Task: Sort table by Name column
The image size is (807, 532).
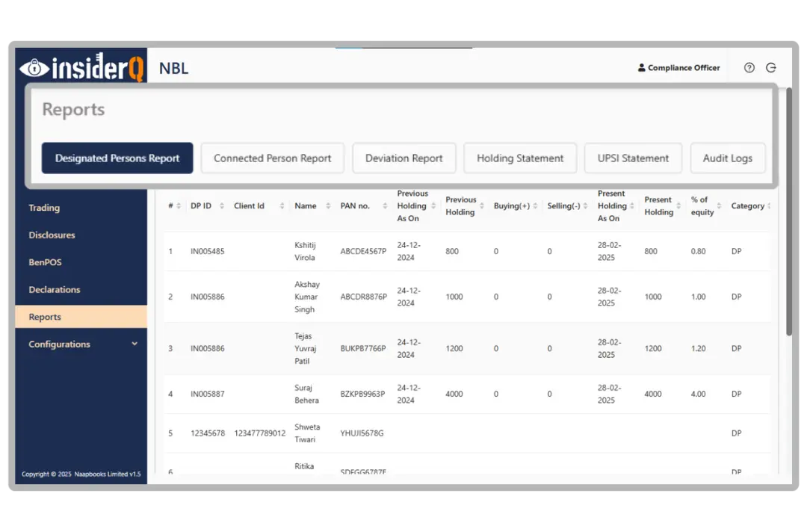Action: click(x=328, y=205)
